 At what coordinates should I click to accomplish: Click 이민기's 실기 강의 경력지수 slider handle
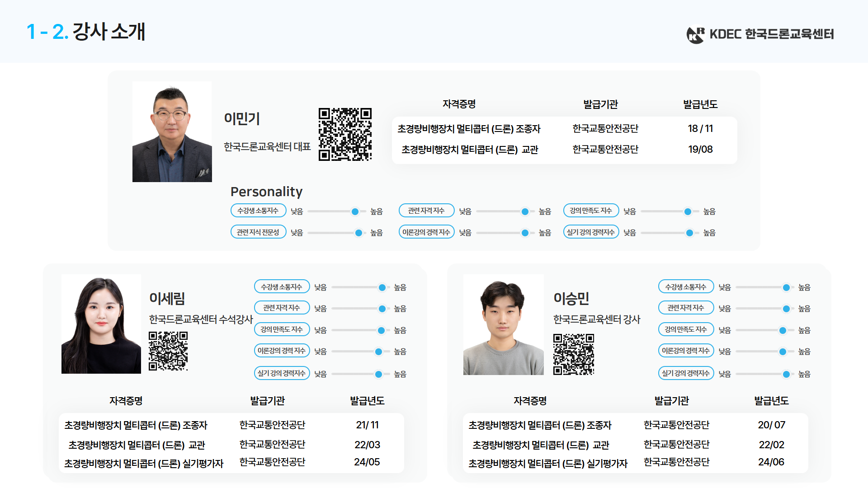(x=689, y=233)
